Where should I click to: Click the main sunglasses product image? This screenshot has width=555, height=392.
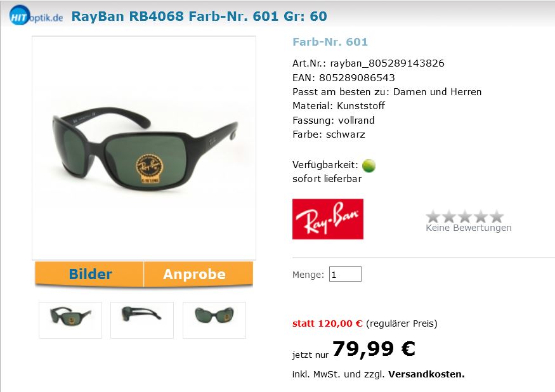pyautogui.click(x=144, y=148)
